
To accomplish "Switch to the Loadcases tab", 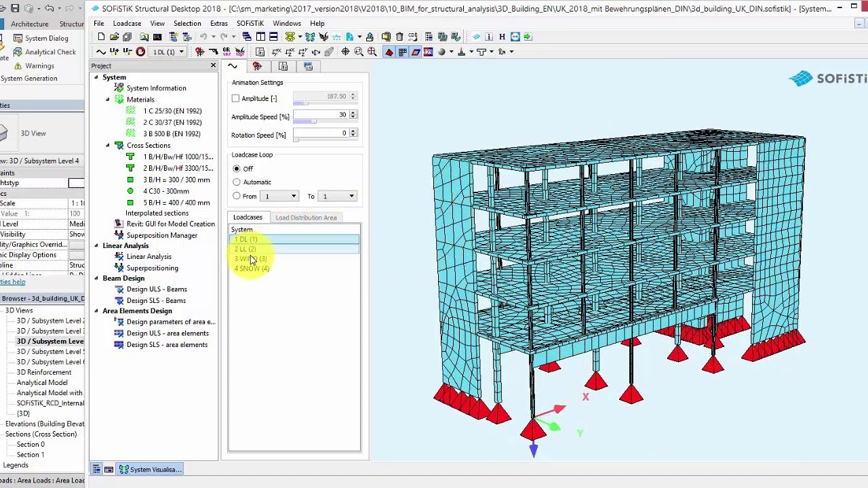I will pyautogui.click(x=248, y=217).
